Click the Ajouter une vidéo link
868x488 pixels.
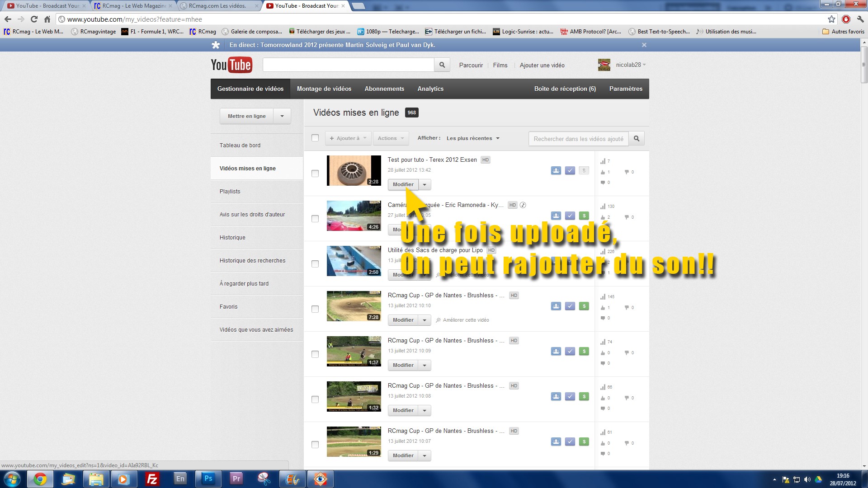click(542, 65)
